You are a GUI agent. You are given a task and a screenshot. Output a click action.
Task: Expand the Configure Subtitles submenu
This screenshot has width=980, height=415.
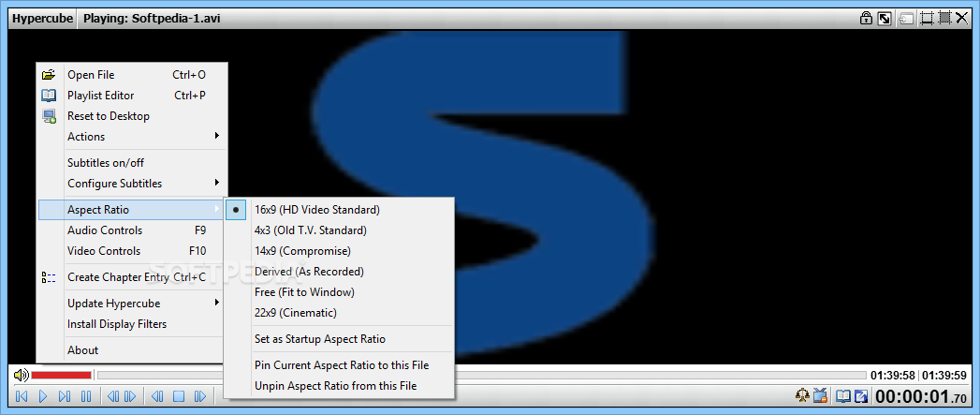pyautogui.click(x=131, y=184)
